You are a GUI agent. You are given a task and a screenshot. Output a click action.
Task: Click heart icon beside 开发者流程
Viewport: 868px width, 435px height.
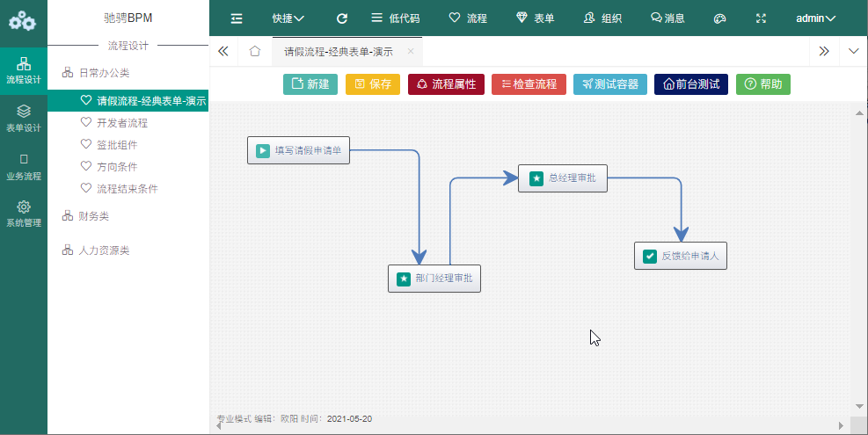[x=86, y=122]
